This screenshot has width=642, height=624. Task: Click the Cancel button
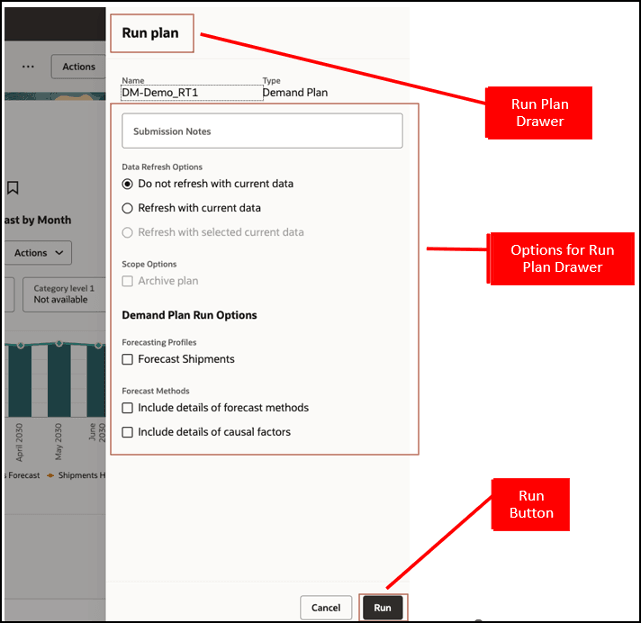click(x=326, y=607)
